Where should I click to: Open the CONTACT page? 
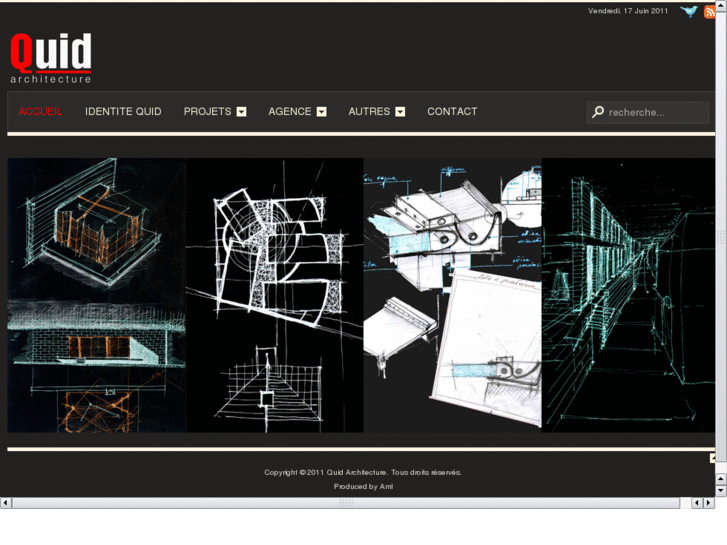pyautogui.click(x=452, y=112)
